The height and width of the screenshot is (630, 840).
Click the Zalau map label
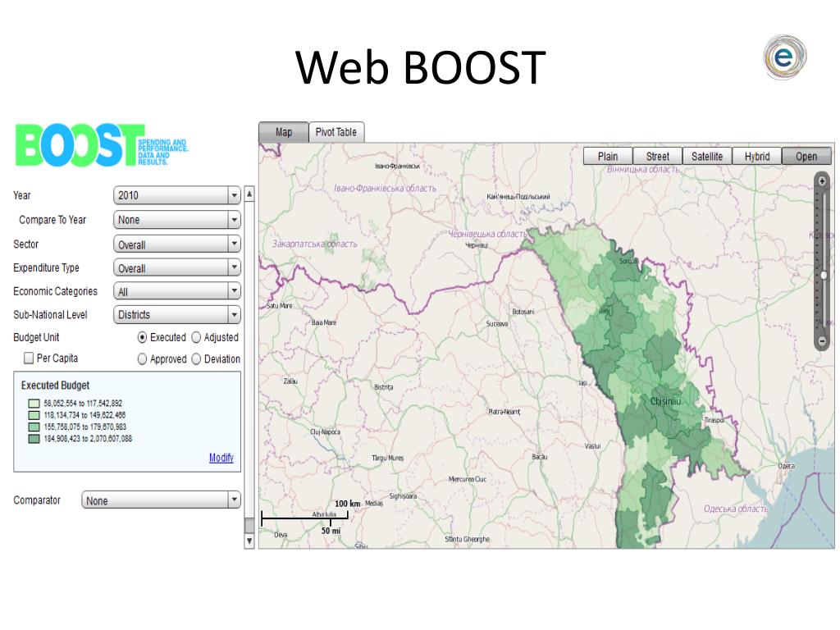(290, 381)
